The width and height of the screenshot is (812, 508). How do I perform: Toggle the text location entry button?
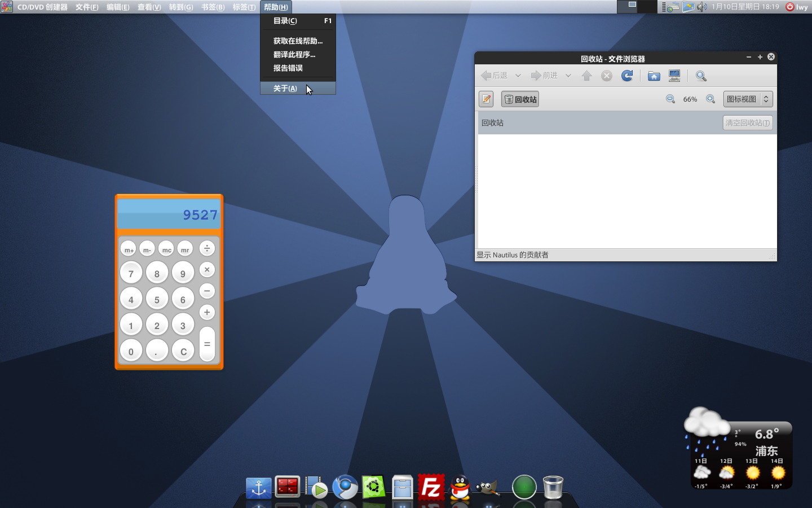(x=486, y=99)
